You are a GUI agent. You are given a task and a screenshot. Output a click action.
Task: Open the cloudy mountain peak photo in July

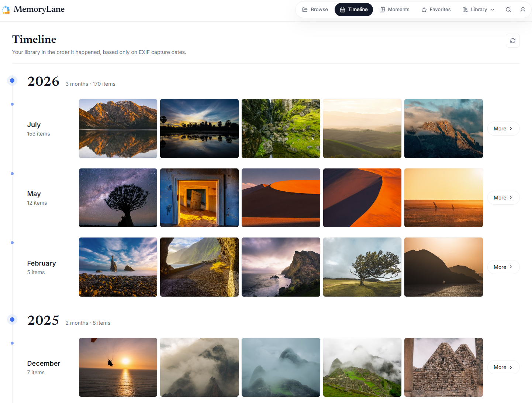(x=443, y=129)
